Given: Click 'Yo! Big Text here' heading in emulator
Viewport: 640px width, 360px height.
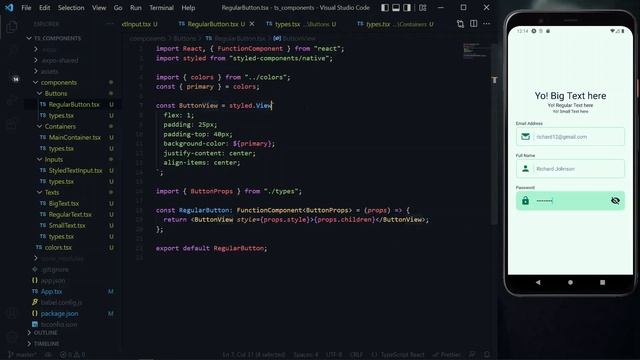Looking at the screenshot, I should (x=570, y=96).
